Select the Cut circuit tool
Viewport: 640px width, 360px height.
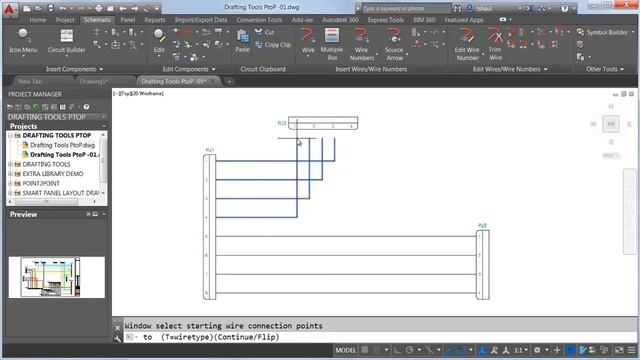pyautogui.click(x=264, y=32)
